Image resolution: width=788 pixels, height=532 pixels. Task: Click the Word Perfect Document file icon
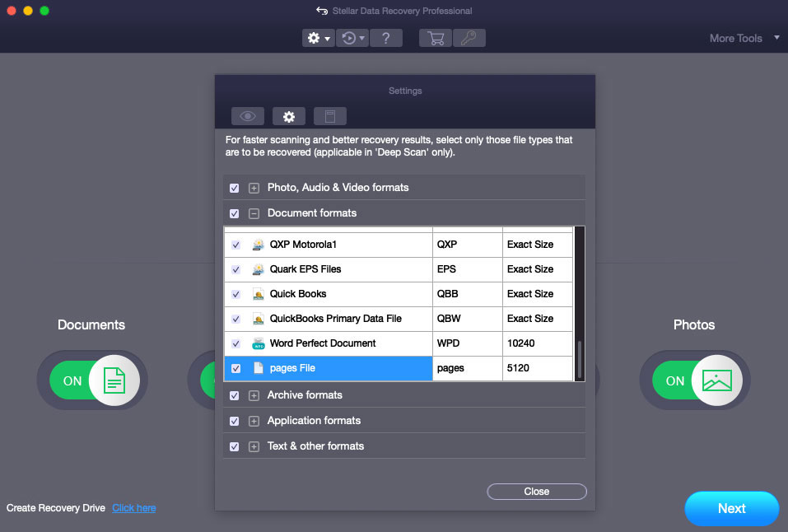[x=259, y=343]
